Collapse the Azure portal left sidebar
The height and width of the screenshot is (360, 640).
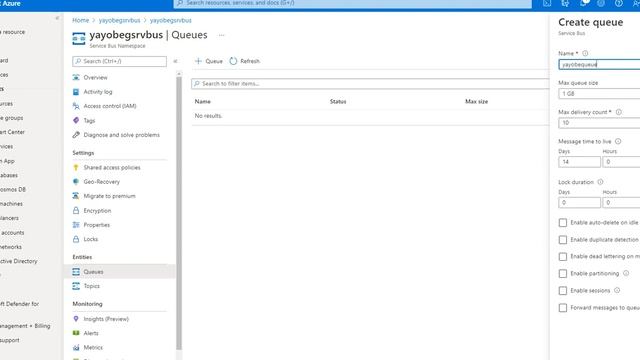point(57,18)
